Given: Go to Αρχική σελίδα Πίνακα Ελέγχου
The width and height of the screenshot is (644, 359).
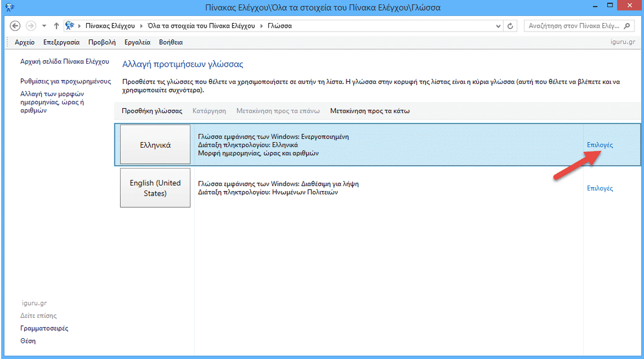Looking at the screenshot, I should pyautogui.click(x=65, y=61).
